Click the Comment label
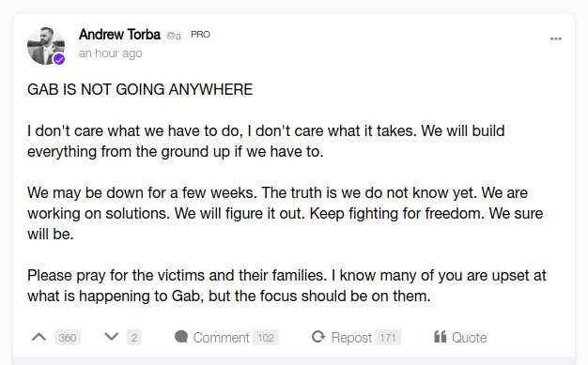Viewport: 588px width, 365px height. pos(221,338)
